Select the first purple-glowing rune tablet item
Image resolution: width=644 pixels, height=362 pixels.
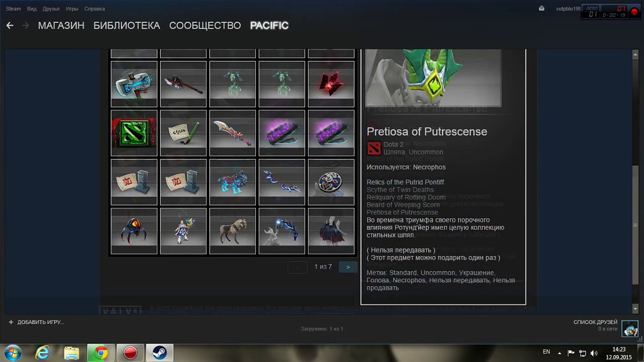282,133
